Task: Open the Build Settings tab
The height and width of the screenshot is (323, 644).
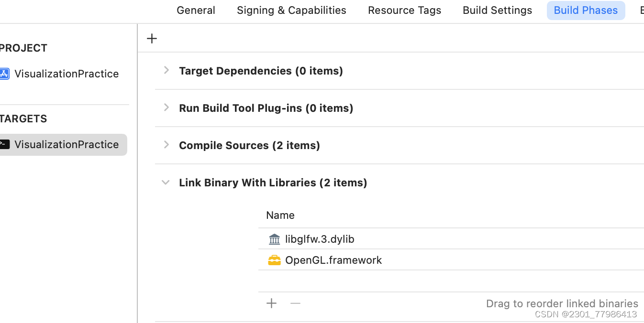Action: (497, 11)
